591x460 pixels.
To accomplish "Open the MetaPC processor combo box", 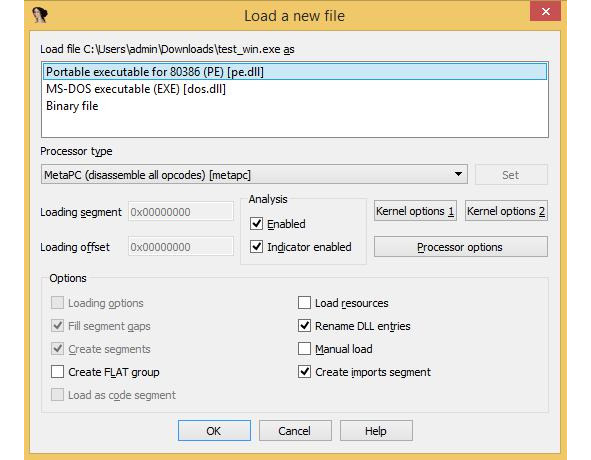I will click(x=254, y=174).
